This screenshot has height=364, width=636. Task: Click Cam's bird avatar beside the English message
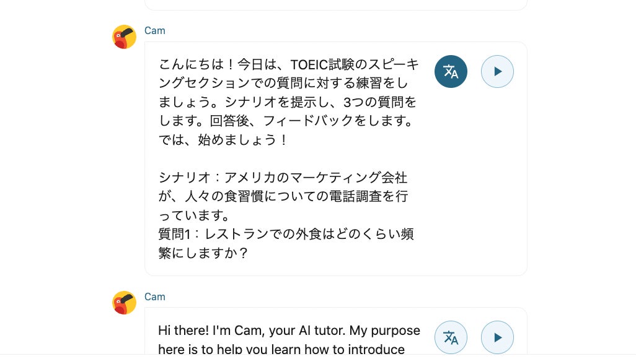pos(125,303)
